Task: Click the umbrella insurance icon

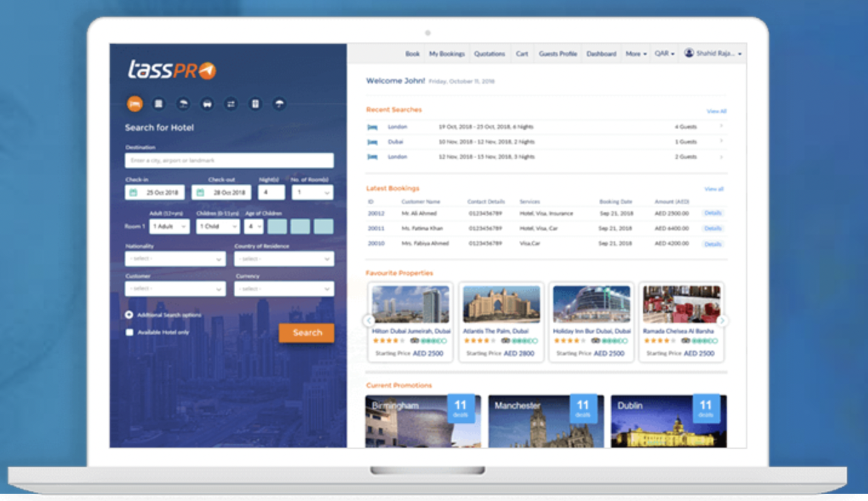Action: point(279,104)
